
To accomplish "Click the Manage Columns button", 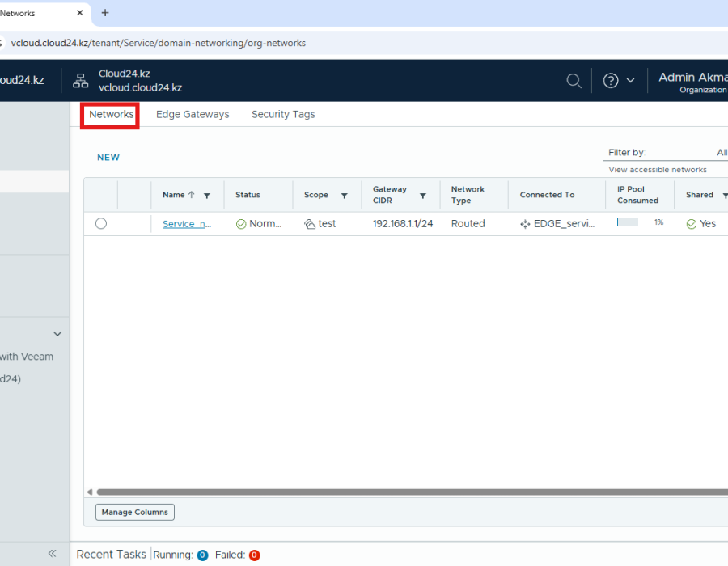I will [x=135, y=512].
